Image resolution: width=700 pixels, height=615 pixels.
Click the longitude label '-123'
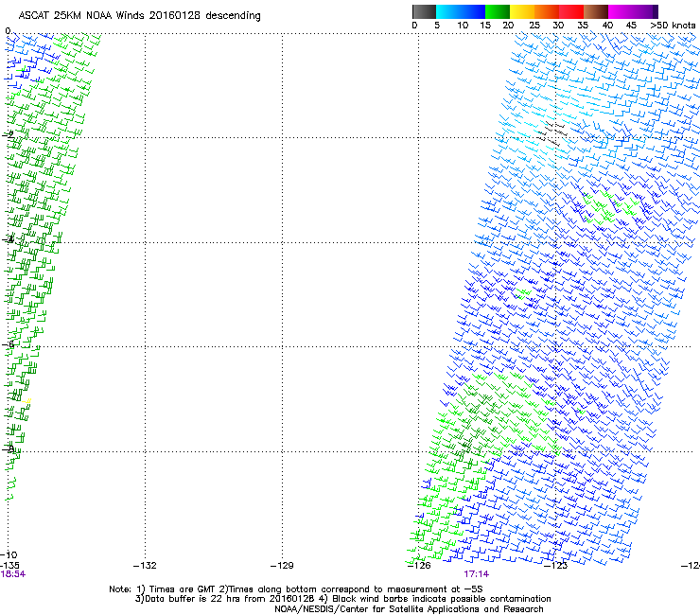pos(556,566)
